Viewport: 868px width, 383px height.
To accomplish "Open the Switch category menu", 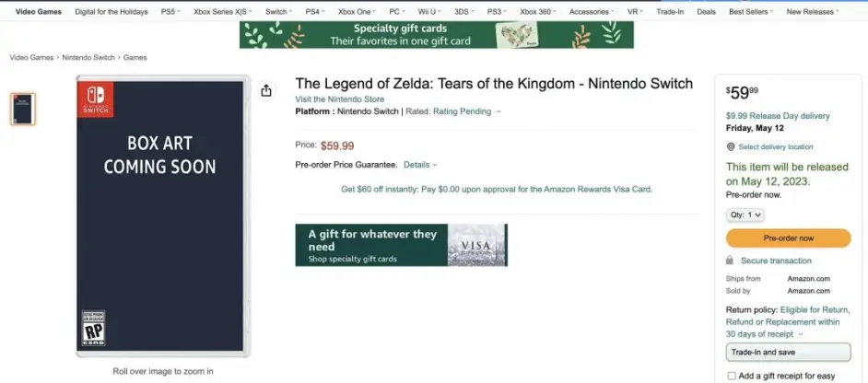I will tap(279, 12).
